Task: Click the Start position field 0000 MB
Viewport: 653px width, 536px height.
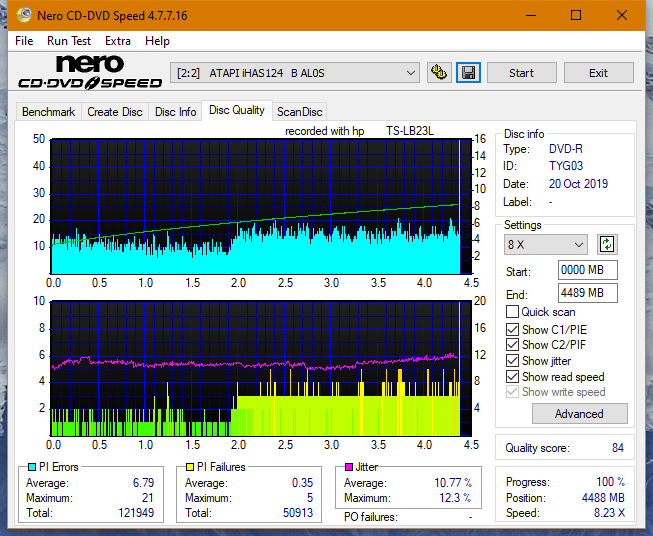Action: [587, 270]
